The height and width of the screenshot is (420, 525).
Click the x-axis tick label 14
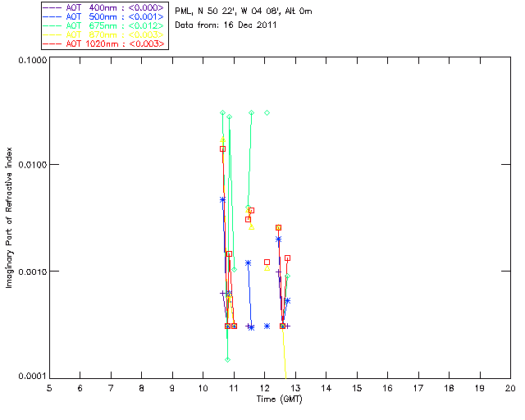[x=326, y=388]
